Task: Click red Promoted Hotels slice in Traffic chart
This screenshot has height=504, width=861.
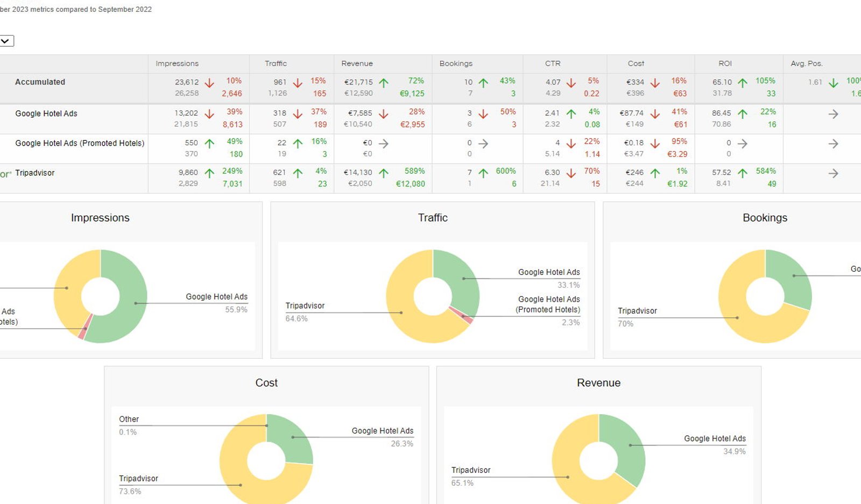Action: tap(463, 316)
